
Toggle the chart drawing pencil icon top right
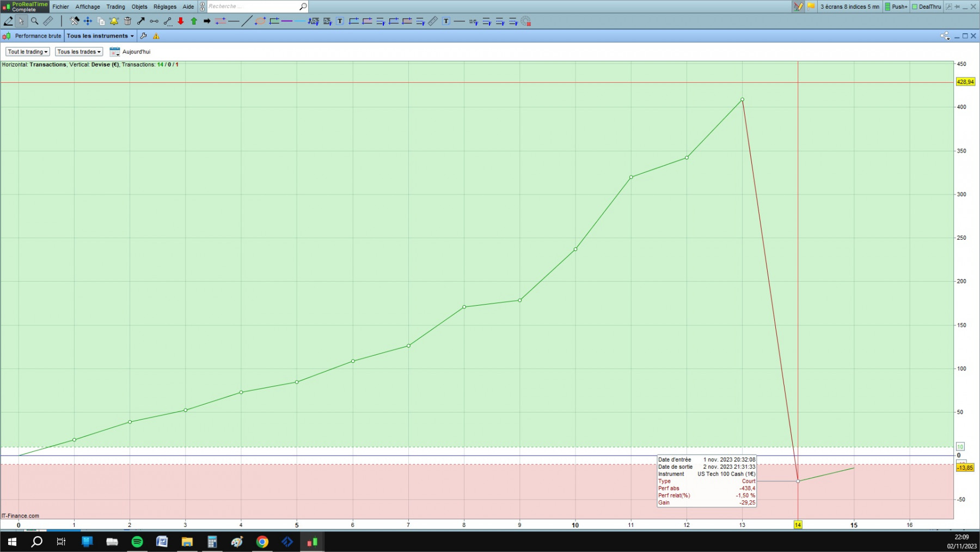pyautogui.click(x=798, y=7)
